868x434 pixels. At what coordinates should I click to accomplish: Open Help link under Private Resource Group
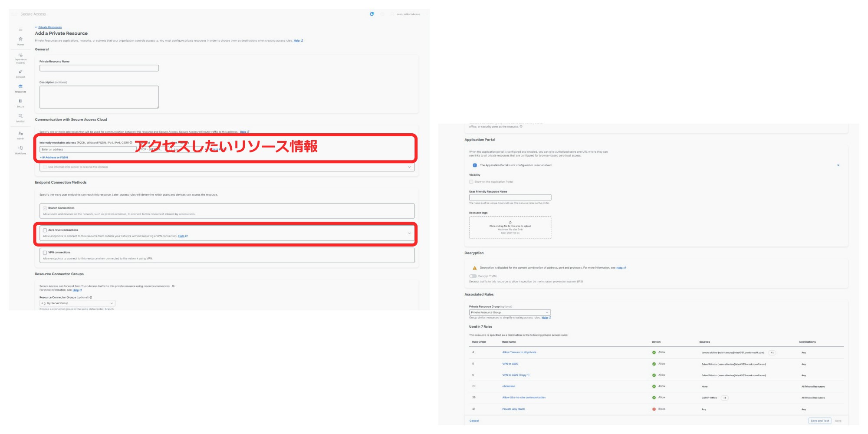(546, 318)
